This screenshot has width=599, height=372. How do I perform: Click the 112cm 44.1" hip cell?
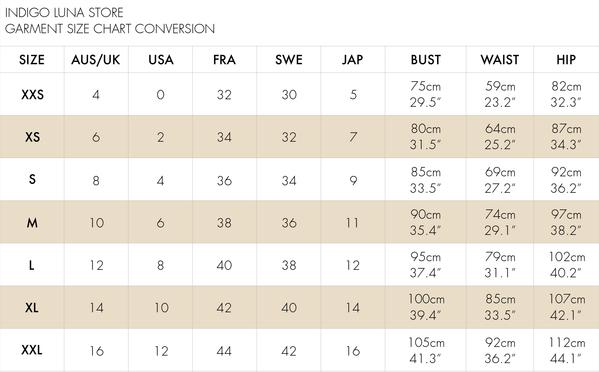[567, 350]
